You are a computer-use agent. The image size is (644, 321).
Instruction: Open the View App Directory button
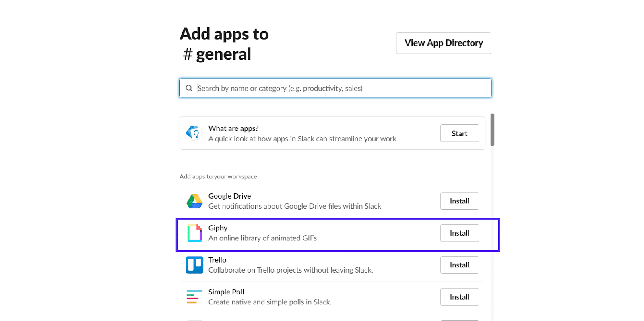[443, 43]
